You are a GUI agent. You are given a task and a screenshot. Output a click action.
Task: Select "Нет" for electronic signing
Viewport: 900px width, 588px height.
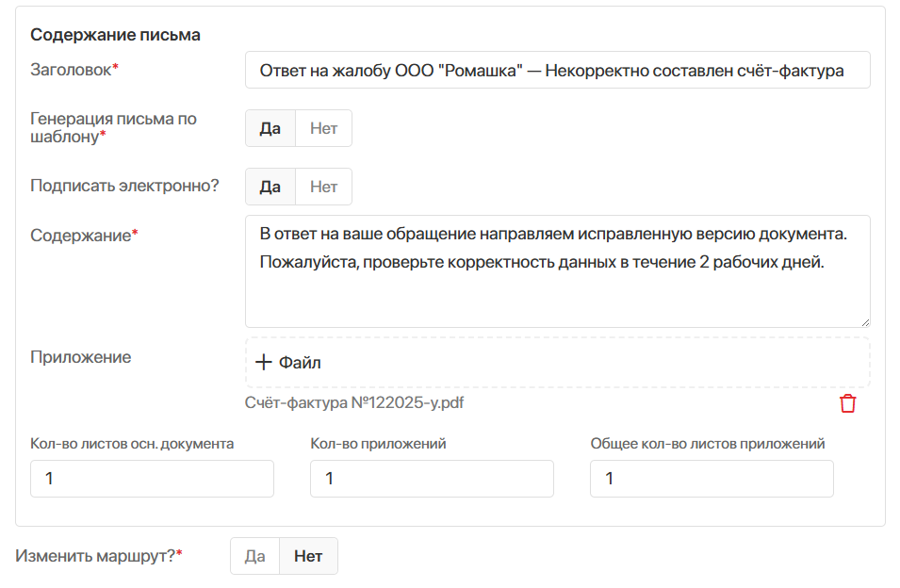(323, 186)
